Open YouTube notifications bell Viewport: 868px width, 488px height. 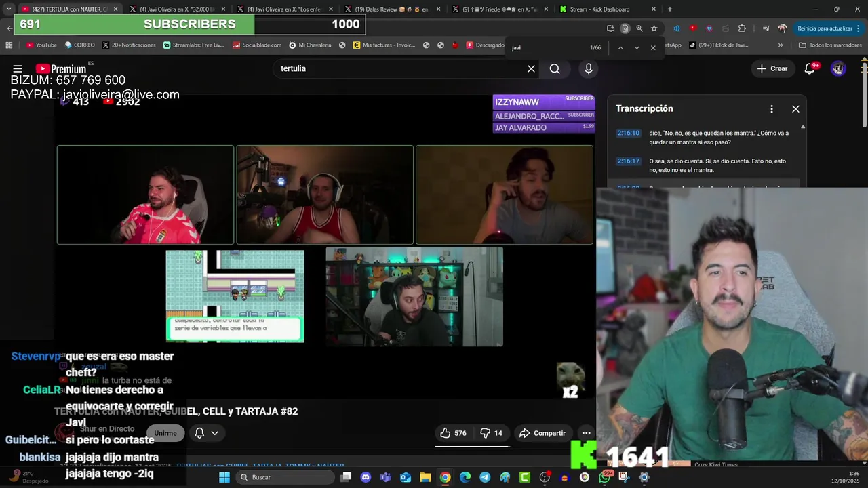coord(809,68)
